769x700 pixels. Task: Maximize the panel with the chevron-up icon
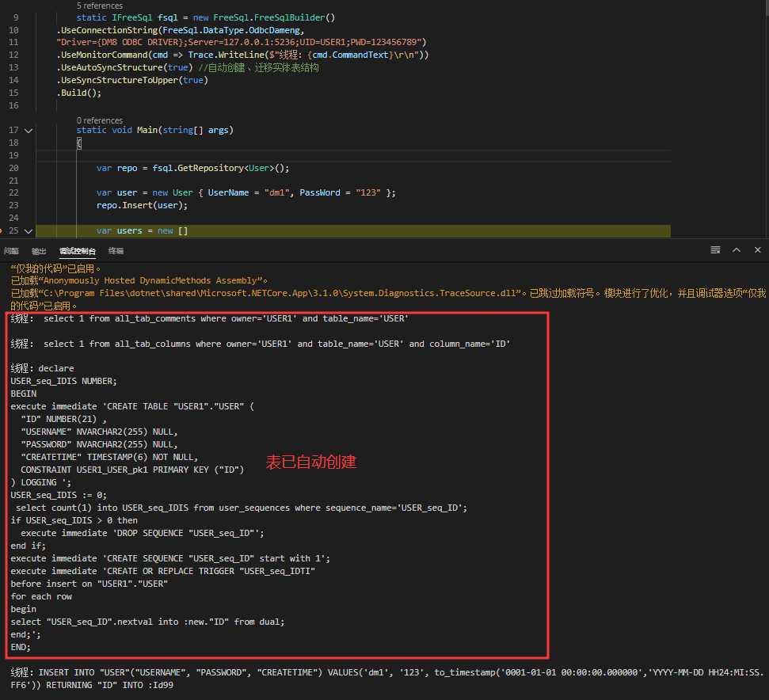point(737,250)
